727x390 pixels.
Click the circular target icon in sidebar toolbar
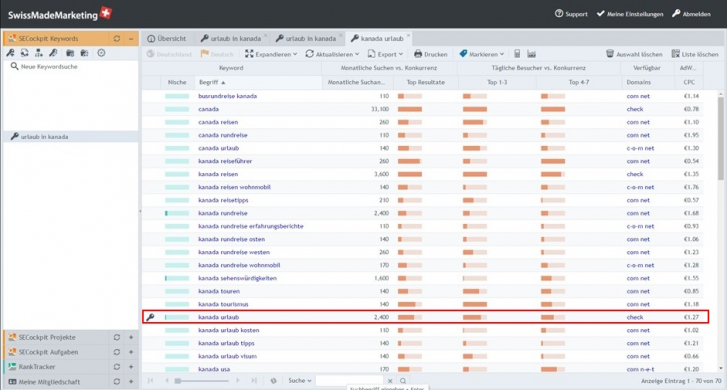click(x=101, y=53)
